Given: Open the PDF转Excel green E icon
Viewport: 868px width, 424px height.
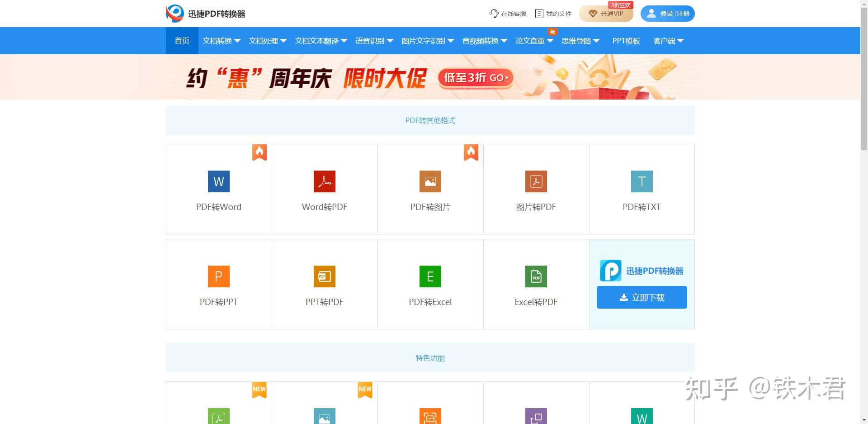Looking at the screenshot, I should [430, 276].
